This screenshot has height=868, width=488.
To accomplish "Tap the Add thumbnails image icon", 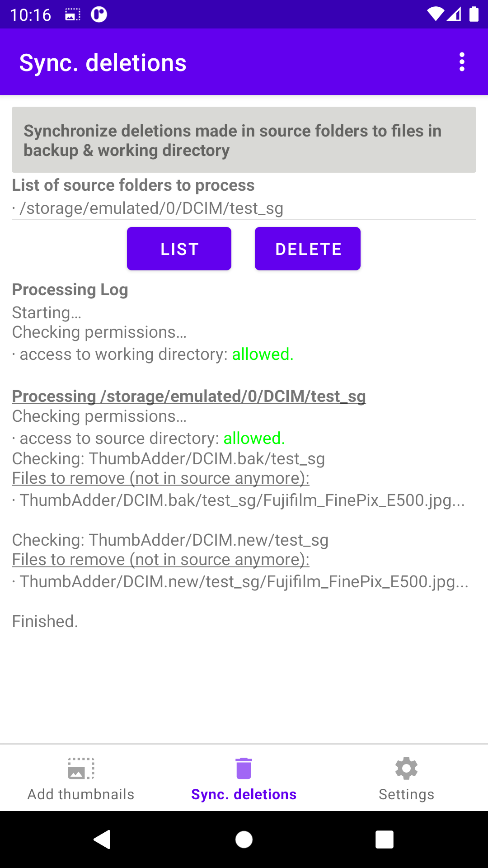I will pyautogui.click(x=81, y=768).
